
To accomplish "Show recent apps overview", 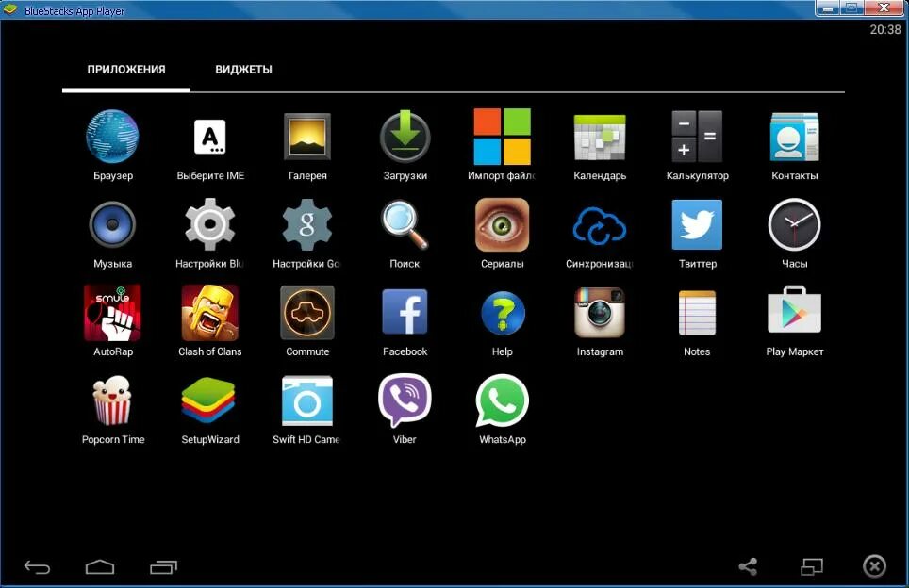I will pyautogui.click(x=163, y=566).
